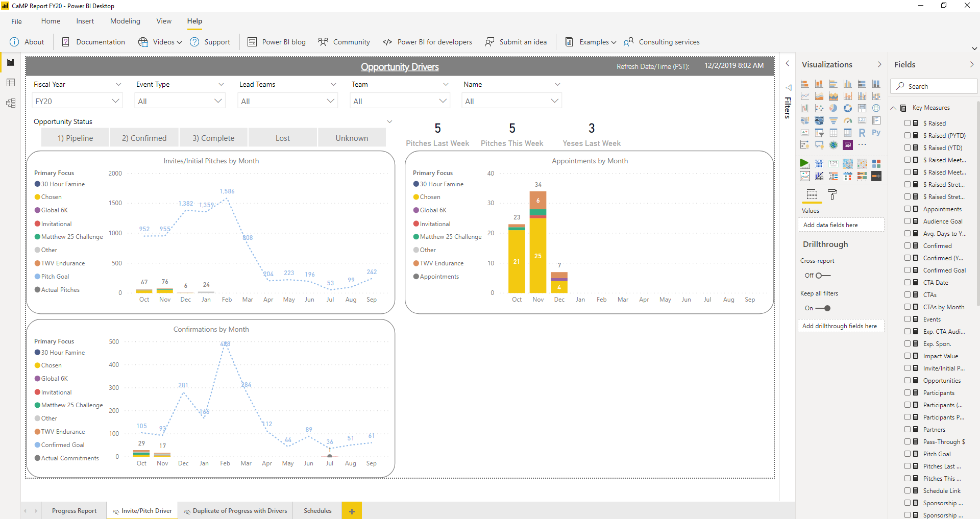Open the Format paint roller tab
This screenshot has width=980, height=519.
point(832,194)
